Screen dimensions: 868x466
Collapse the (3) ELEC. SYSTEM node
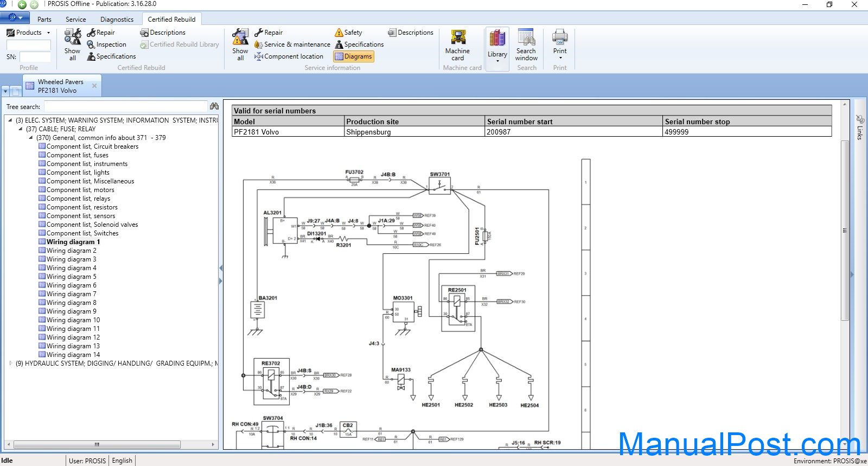10,120
